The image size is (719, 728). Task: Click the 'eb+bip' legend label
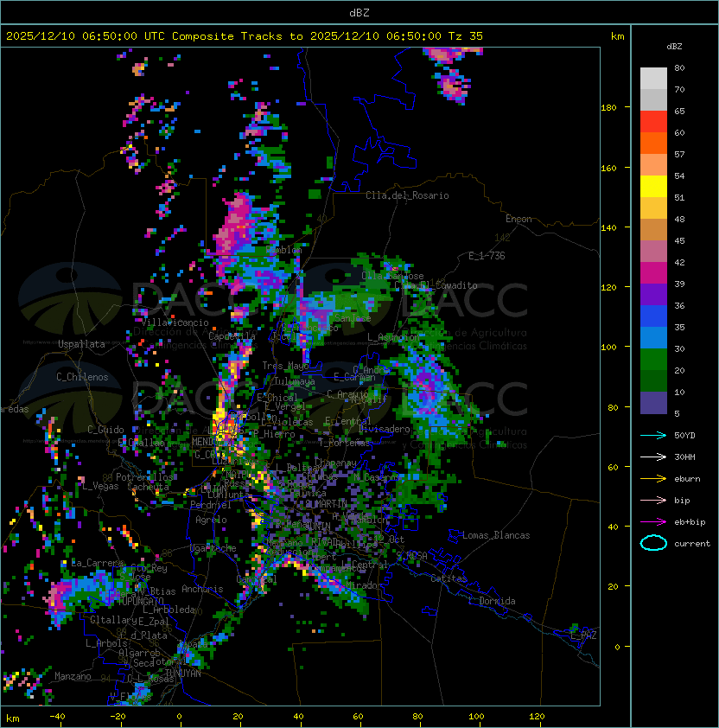690,522
